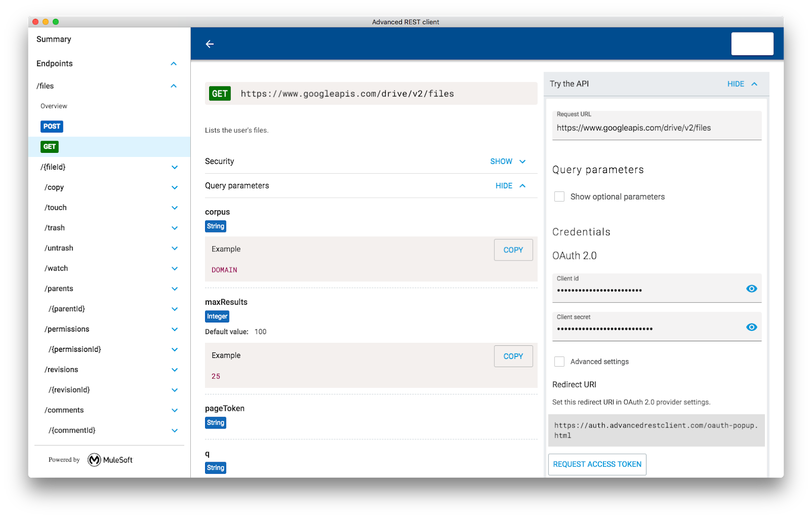Click the String badge under corpus
This screenshot has width=812, height=518.
[x=216, y=226]
